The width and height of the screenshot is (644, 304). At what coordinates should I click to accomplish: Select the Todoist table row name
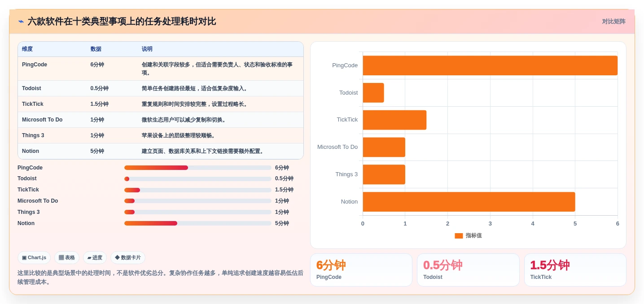click(x=31, y=88)
